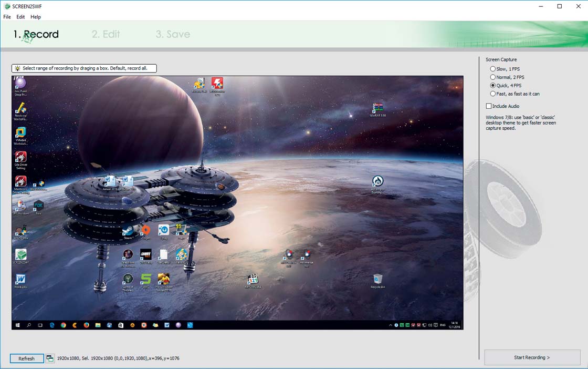This screenshot has height=369, width=588.
Task: Click the Refresh button
Action: (x=27, y=358)
